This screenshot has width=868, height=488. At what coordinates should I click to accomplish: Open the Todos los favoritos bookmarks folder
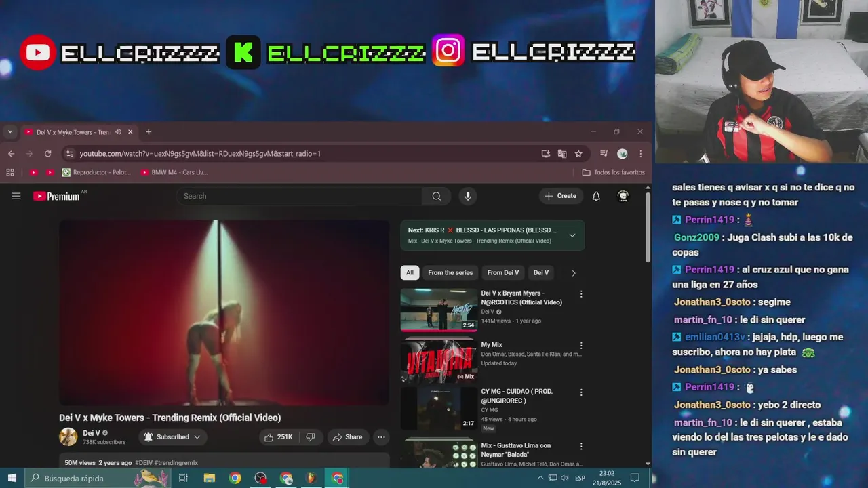click(x=613, y=172)
